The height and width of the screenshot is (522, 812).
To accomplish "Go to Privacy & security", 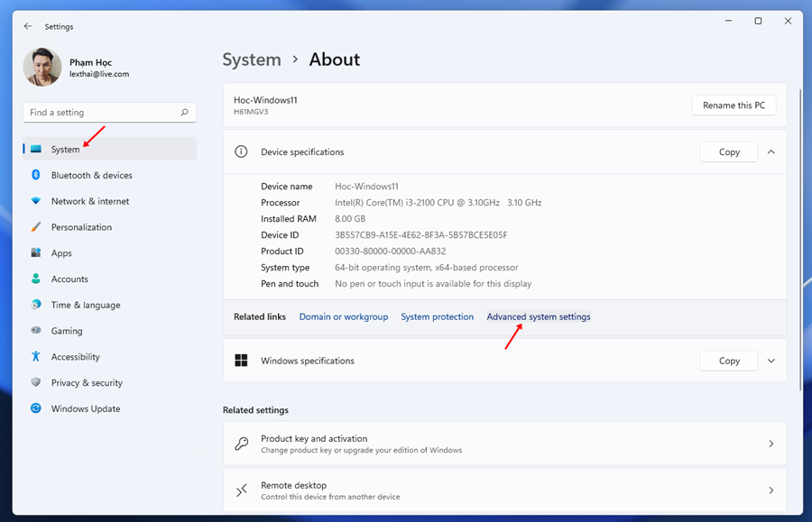I will [x=109, y=382].
